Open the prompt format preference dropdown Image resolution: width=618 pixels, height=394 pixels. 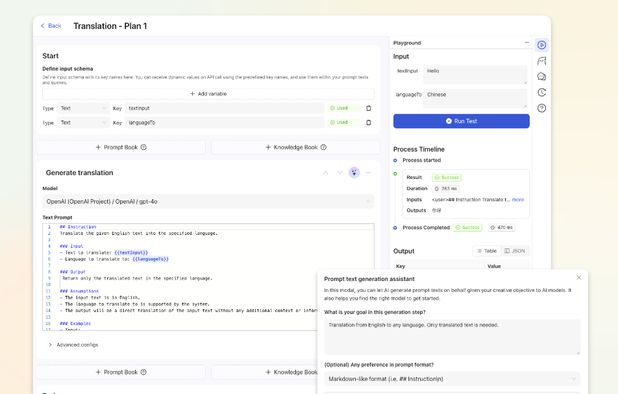coord(452,379)
